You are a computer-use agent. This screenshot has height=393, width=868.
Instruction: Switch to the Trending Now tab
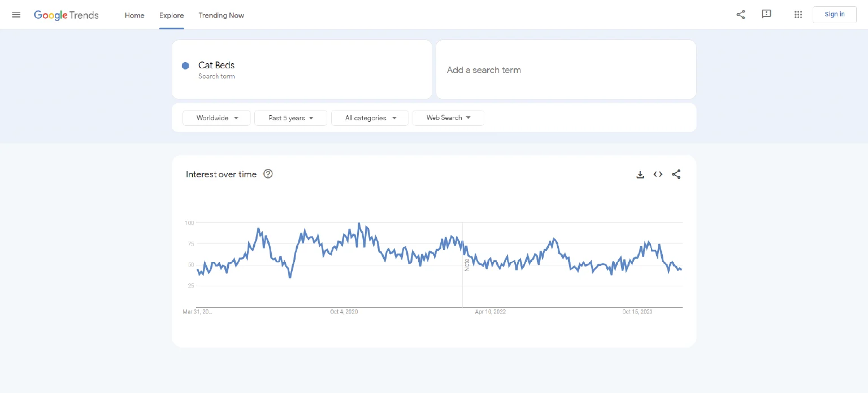(221, 15)
